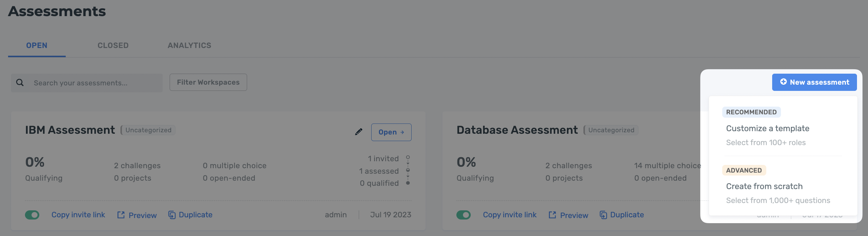Click the Copy invite link icon on Database Assessment

click(x=510, y=214)
